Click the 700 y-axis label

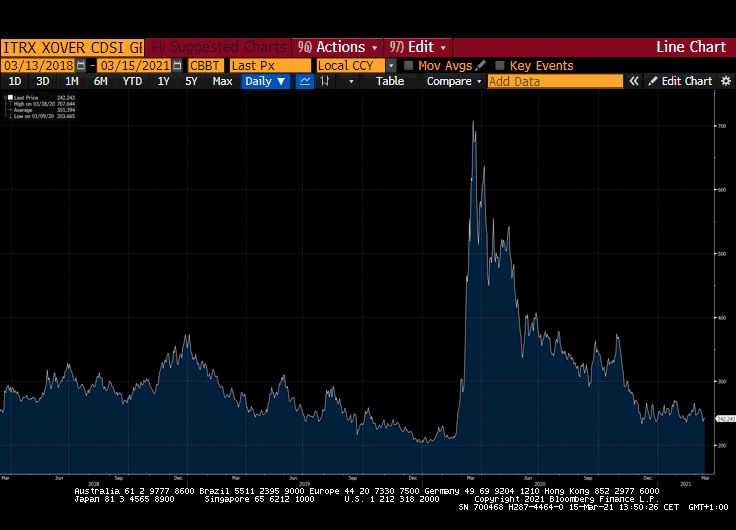tap(722, 126)
